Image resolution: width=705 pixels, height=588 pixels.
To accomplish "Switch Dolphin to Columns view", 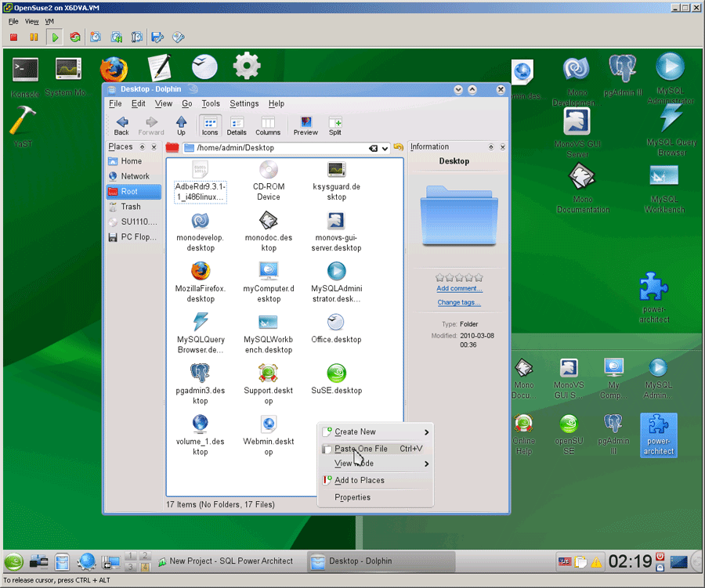I will click(x=268, y=125).
